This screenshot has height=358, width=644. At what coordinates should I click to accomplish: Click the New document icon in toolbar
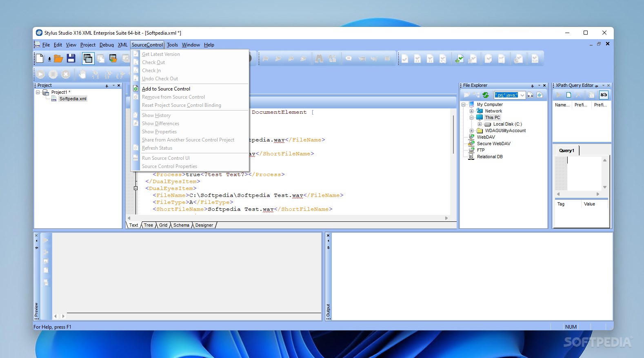click(40, 59)
